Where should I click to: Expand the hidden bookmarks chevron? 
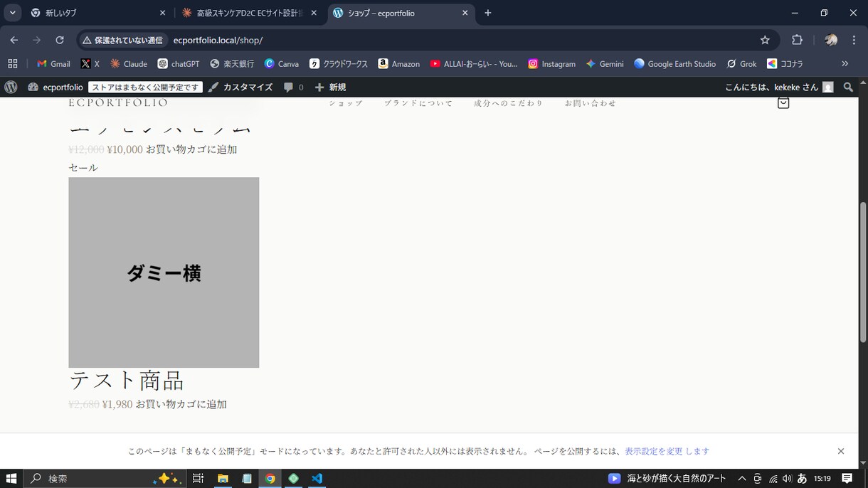click(845, 63)
